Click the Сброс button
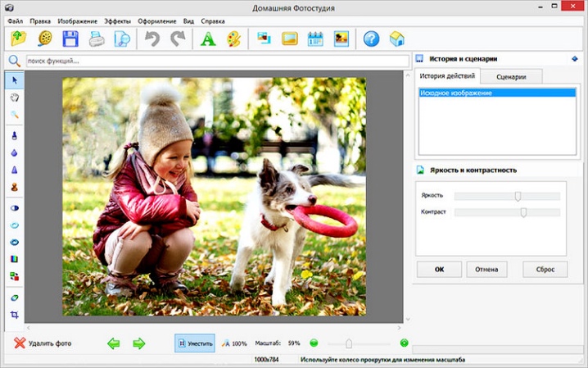588x368 pixels. click(545, 270)
